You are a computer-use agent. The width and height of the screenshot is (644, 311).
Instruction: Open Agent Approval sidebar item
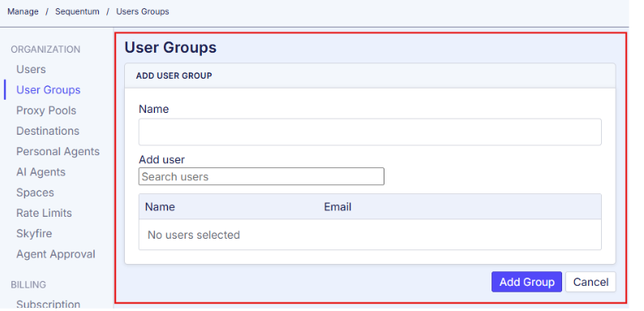pyautogui.click(x=55, y=254)
